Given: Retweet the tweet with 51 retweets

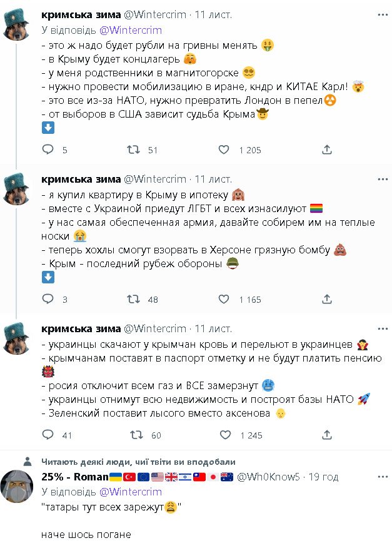Looking at the screenshot, I should tap(133, 150).
